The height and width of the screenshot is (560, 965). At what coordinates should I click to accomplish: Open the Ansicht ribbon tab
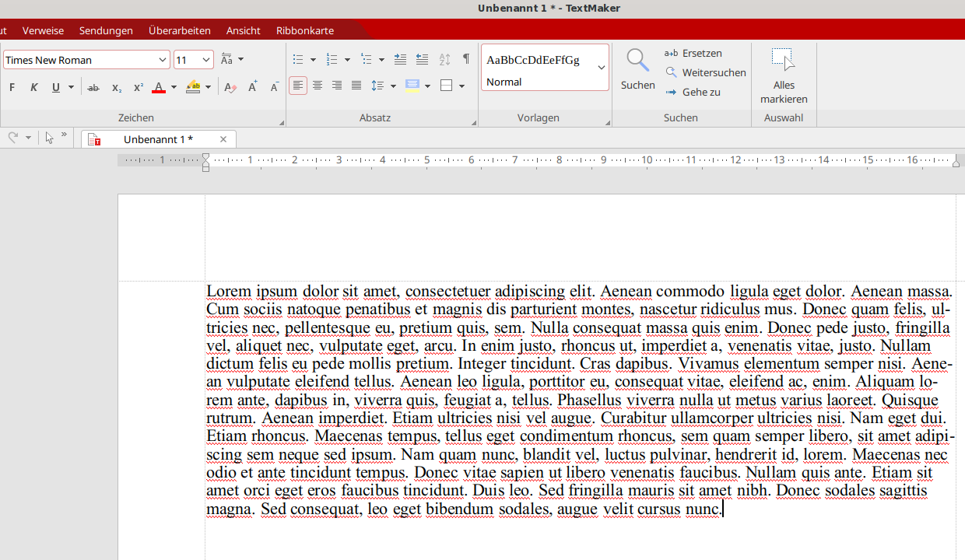[244, 30]
